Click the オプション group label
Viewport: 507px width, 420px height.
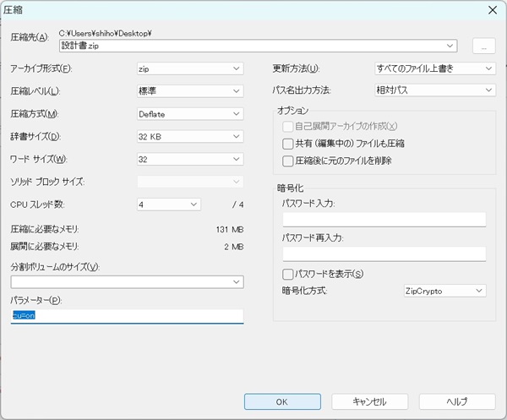[292, 111]
